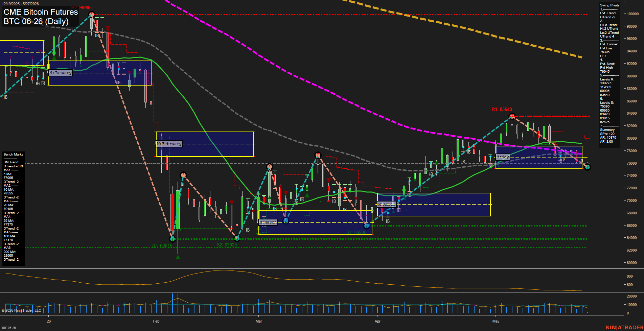Open the 'BTC 06-26' tab at bottom left

(x=9, y=328)
